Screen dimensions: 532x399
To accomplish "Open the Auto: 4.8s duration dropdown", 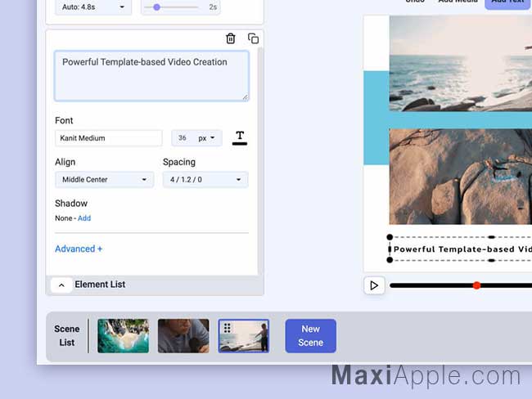I will click(x=93, y=7).
